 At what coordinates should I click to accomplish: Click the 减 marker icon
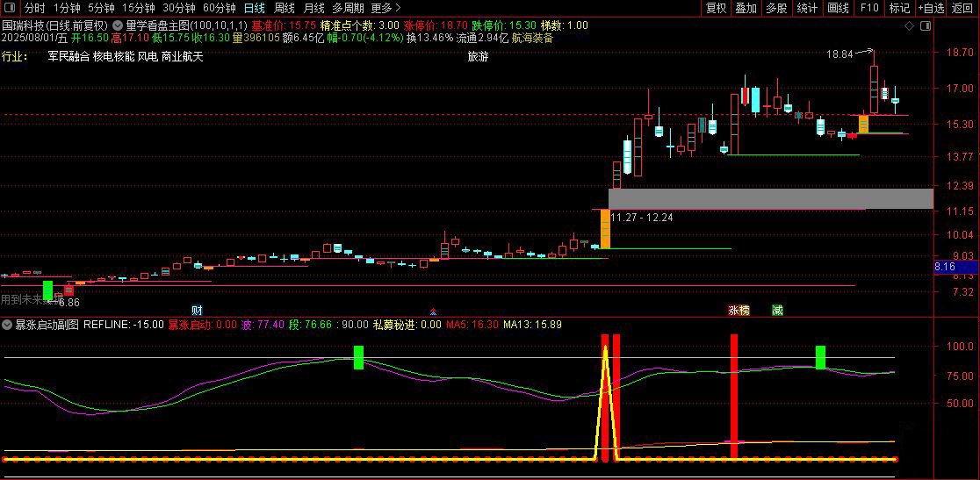(777, 311)
